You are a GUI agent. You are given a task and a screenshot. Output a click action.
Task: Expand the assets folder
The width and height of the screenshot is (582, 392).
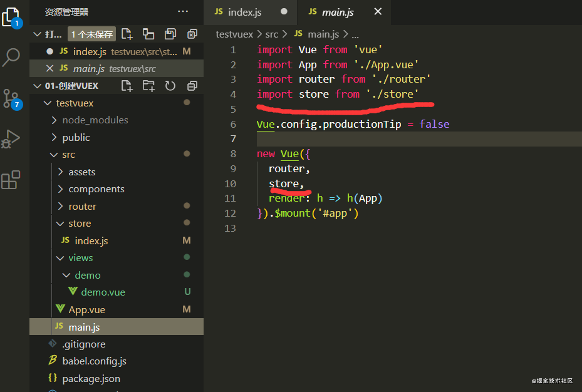tap(61, 172)
